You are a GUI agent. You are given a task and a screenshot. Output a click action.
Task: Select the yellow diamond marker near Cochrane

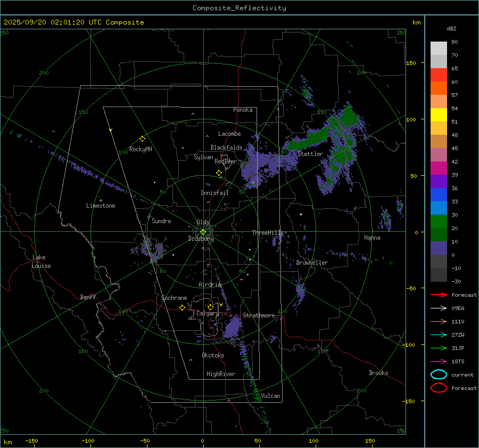[x=182, y=307]
